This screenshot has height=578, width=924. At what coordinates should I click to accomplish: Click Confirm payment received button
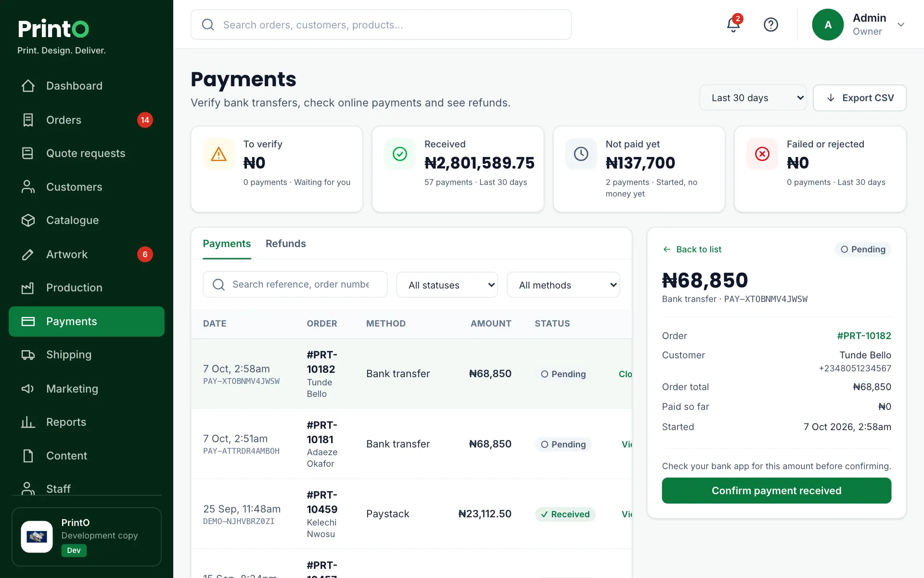coord(776,490)
